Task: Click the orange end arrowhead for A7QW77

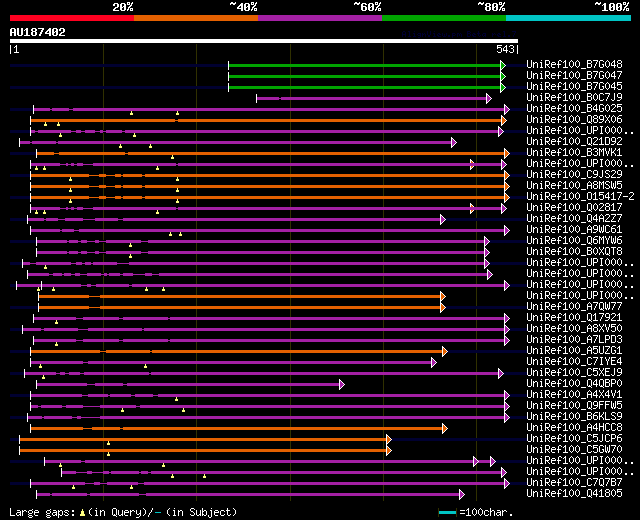Action: point(442,307)
